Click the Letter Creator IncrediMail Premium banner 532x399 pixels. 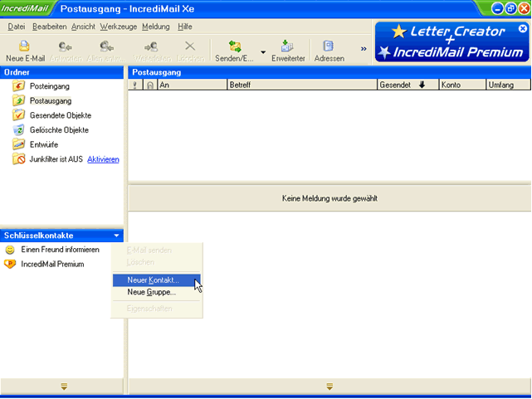click(x=451, y=42)
